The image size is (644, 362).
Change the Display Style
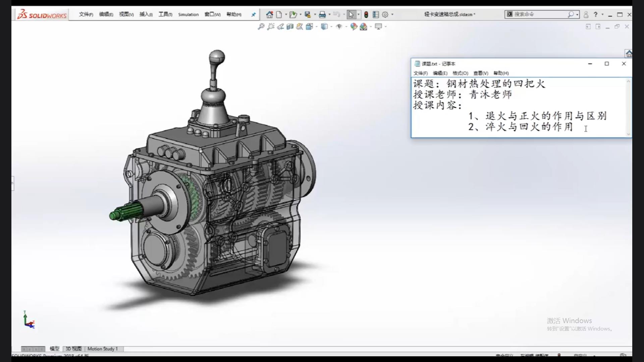(x=324, y=26)
